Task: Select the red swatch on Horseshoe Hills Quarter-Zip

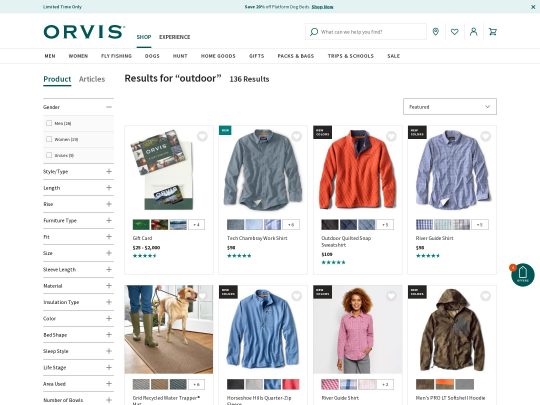Action: [x=291, y=384]
